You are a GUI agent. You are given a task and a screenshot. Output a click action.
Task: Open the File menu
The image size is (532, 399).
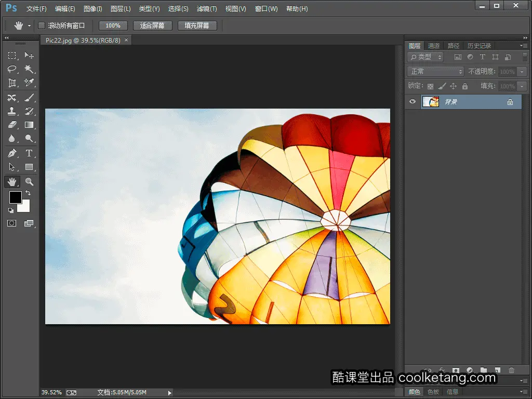pos(36,9)
